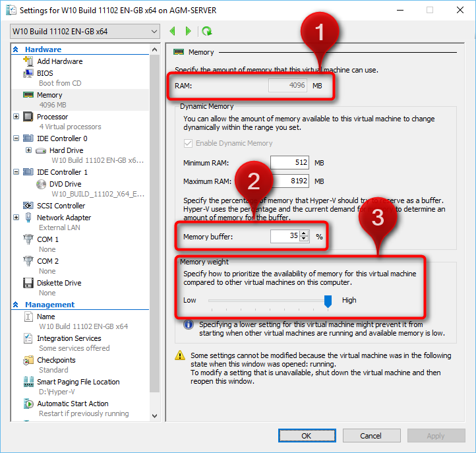Click the DVD Drive disc icon
The height and width of the screenshot is (453, 476).
click(x=41, y=184)
